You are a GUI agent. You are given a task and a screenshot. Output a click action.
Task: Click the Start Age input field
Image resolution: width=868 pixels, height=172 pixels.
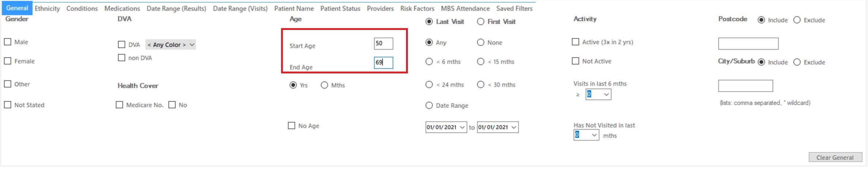click(383, 43)
